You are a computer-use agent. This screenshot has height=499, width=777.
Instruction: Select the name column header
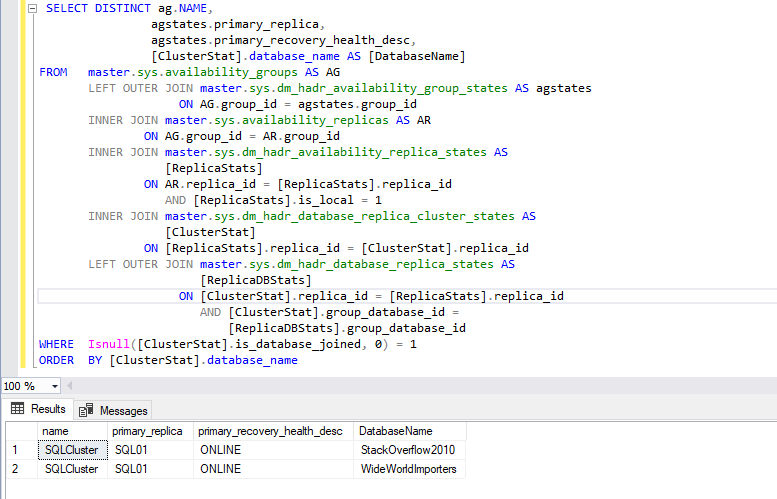coord(72,431)
